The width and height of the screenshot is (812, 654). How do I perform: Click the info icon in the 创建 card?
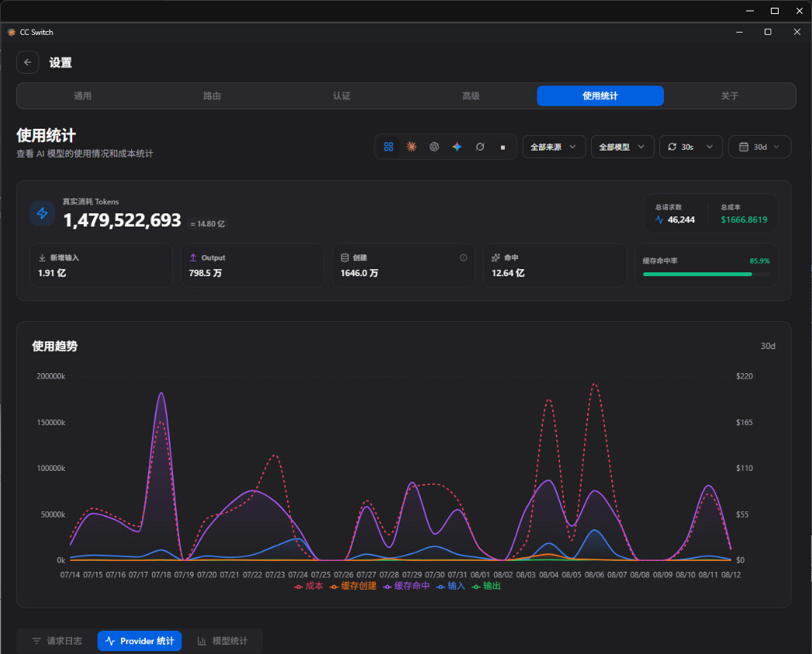[x=463, y=258]
